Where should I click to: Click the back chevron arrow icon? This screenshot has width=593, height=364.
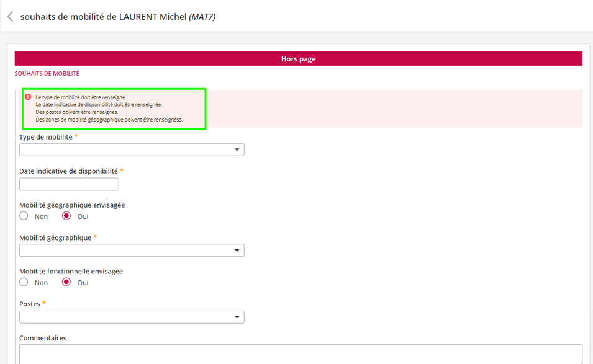[10, 17]
